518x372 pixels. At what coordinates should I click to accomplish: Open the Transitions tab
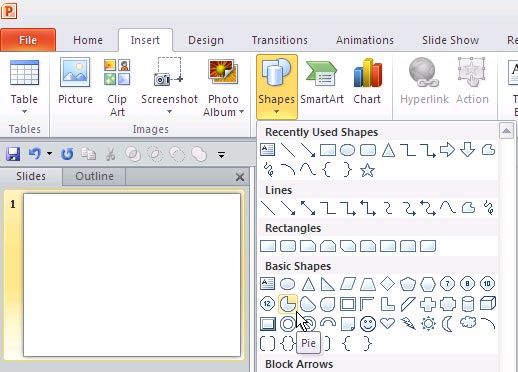[280, 40]
